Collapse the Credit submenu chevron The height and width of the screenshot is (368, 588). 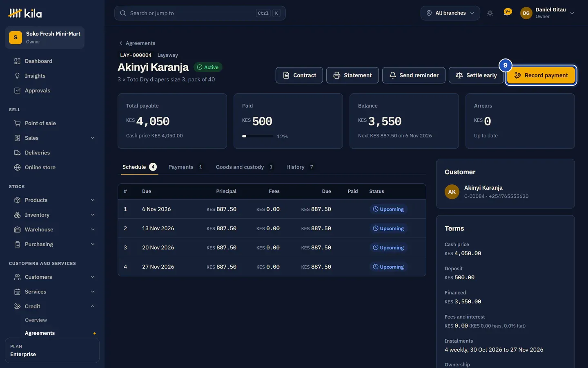93,306
